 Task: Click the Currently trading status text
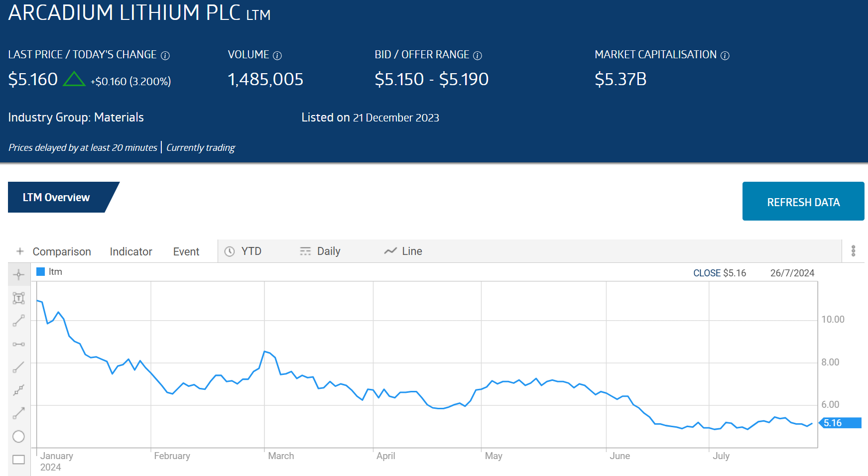201,147
